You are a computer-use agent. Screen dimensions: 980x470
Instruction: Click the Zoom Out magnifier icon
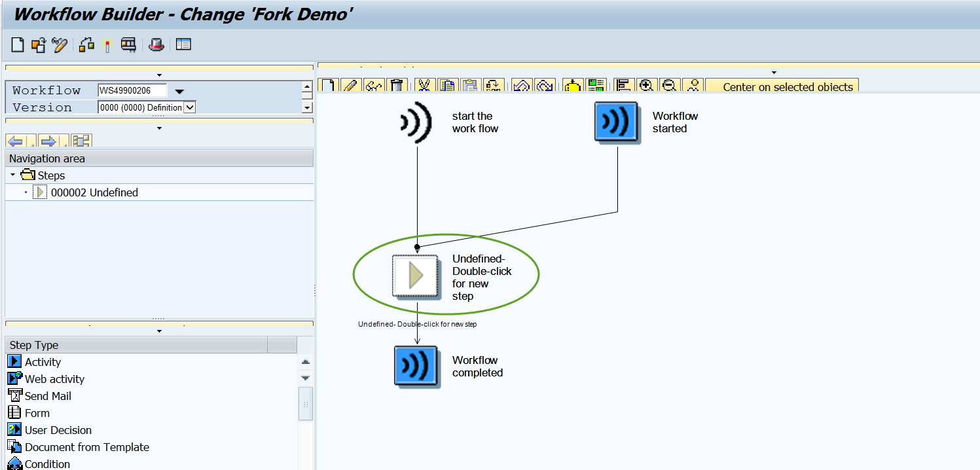click(670, 85)
